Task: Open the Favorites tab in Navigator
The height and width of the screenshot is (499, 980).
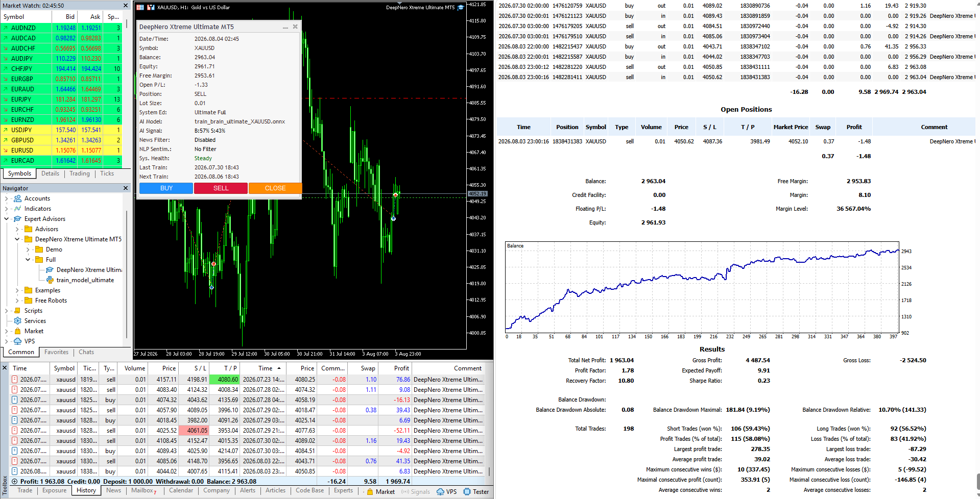Action: coord(56,352)
